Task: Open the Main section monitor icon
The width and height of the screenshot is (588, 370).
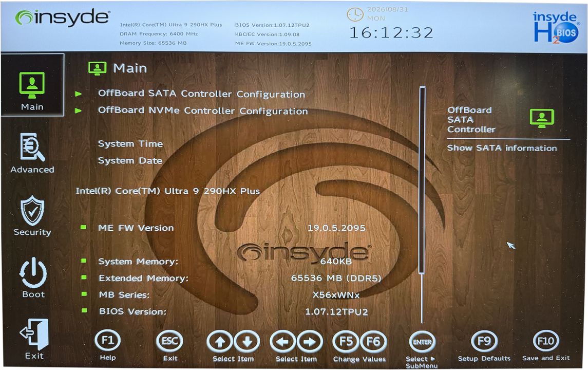Action: click(32, 85)
